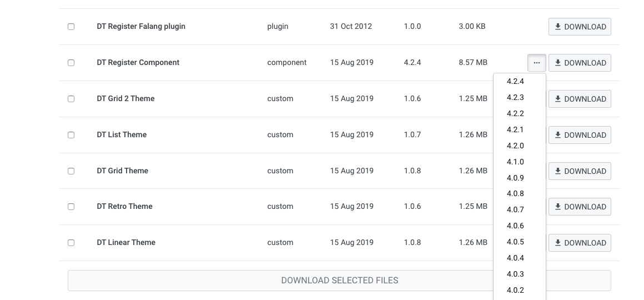This screenshot has height=300, width=644.
Task: Download the DT Retro Theme
Action: coord(580,207)
